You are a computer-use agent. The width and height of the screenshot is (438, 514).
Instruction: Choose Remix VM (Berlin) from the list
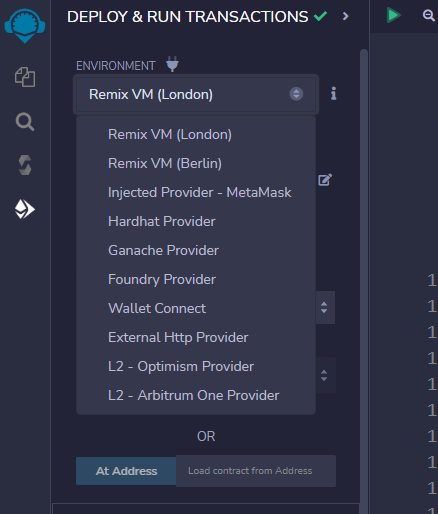(x=165, y=163)
